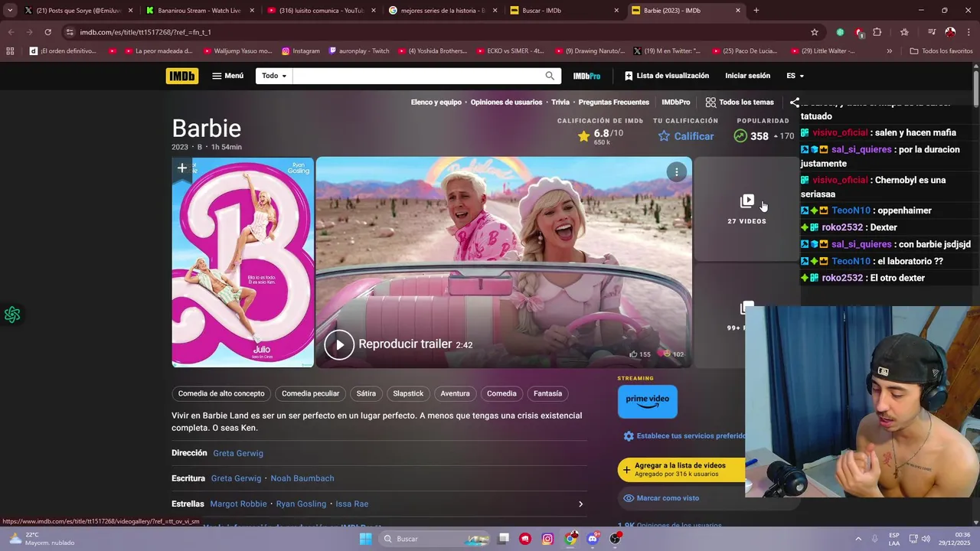This screenshot has width=980, height=551.
Task: Click the Reproducir trailer play button
Action: click(x=339, y=344)
